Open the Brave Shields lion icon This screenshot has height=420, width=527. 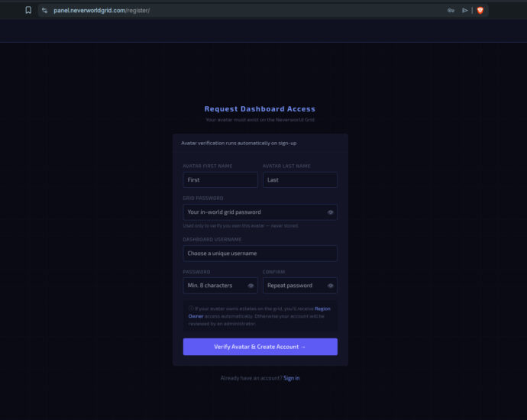[x=480, y=11]
